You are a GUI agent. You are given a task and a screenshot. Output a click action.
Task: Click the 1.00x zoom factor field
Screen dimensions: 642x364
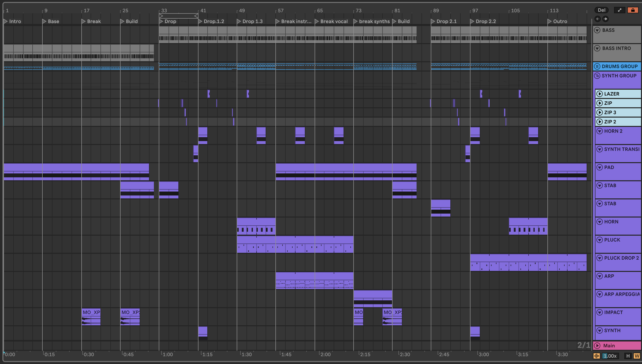pos(610,356)
